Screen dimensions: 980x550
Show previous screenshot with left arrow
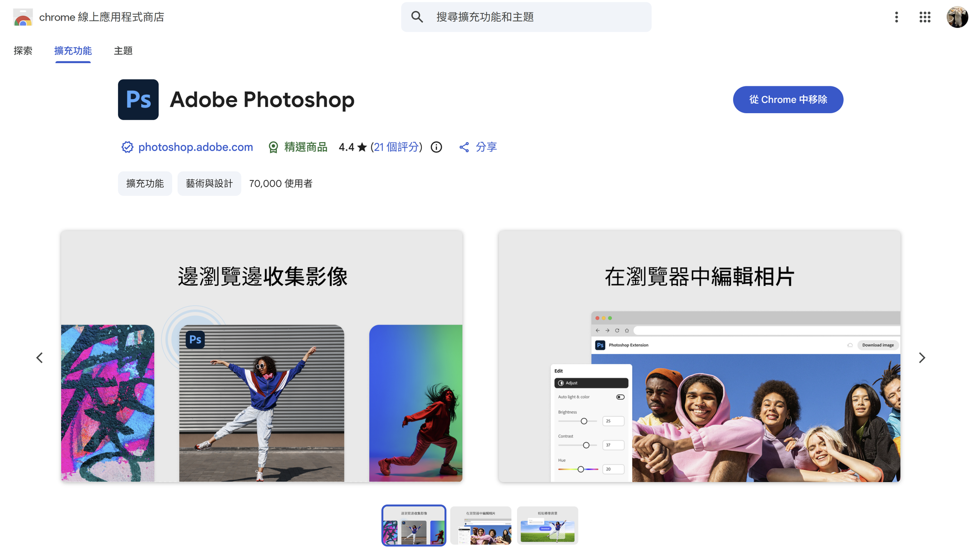[40, 358]
